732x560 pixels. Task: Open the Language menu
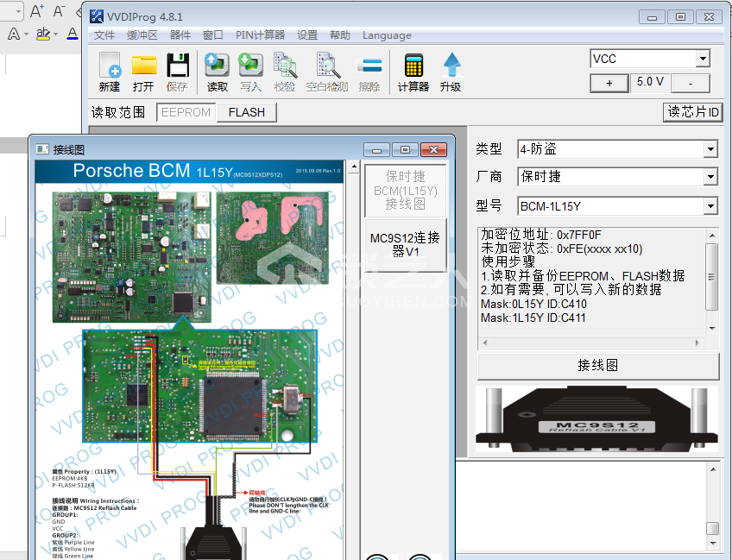point(387,35)
